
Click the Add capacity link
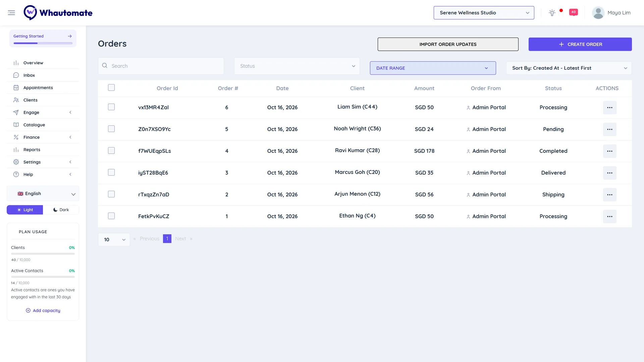(x=43, y=311)
